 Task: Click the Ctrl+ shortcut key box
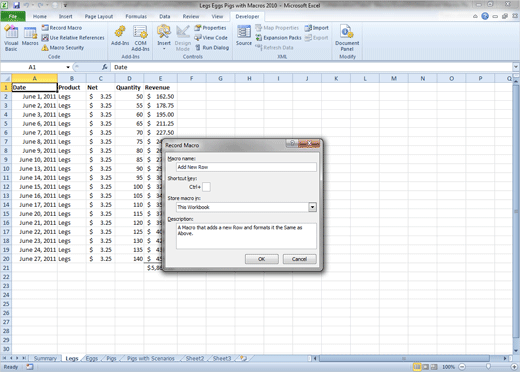(x=206, y=187)
